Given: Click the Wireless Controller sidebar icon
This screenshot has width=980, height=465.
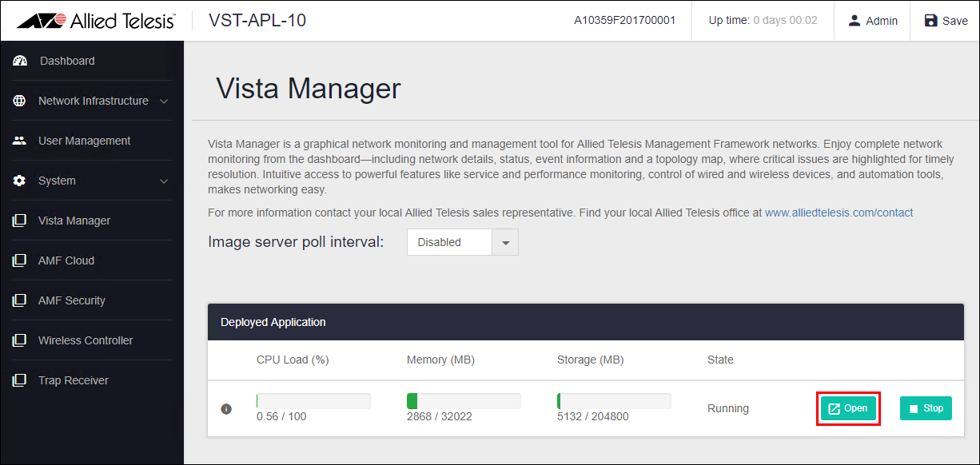Looking at the screenshot, I should pos(20,340).
